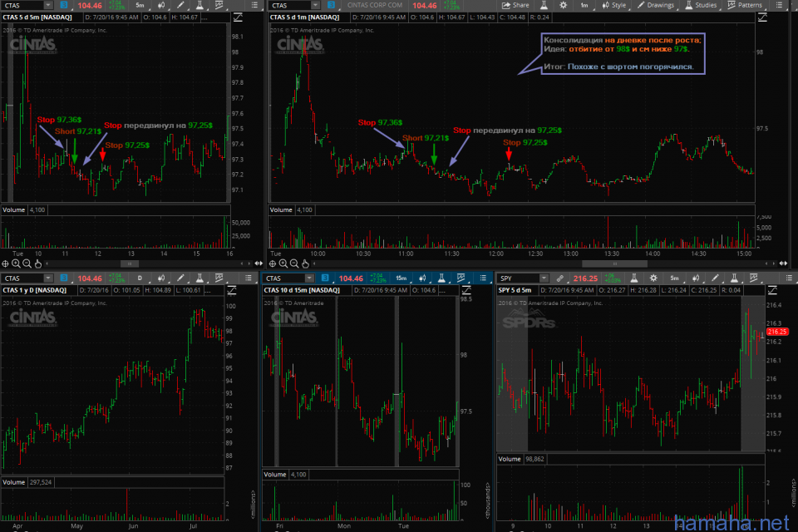Zoom in on the CTAS 5m chart

(16, 264)
